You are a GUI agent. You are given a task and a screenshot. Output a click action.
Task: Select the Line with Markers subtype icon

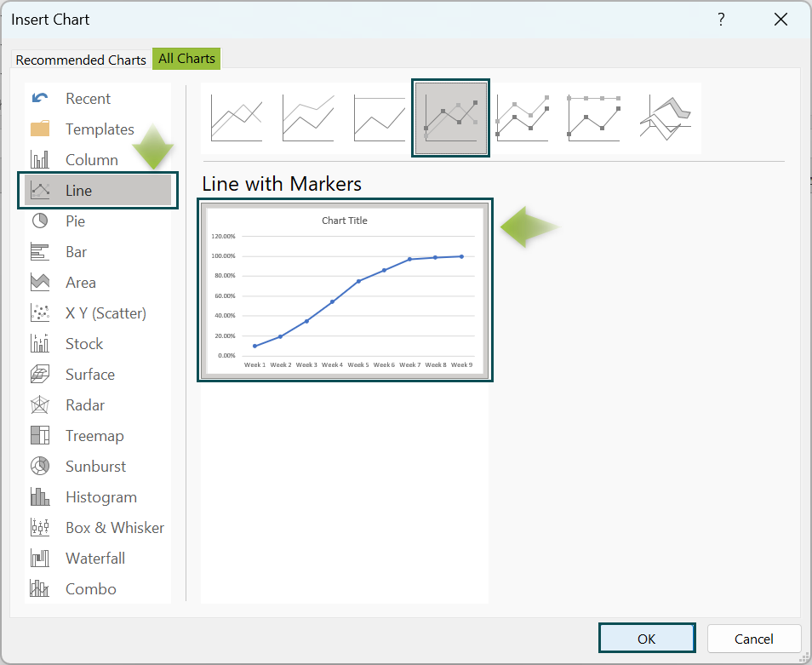pyautogui.click(x=450, y=118)
